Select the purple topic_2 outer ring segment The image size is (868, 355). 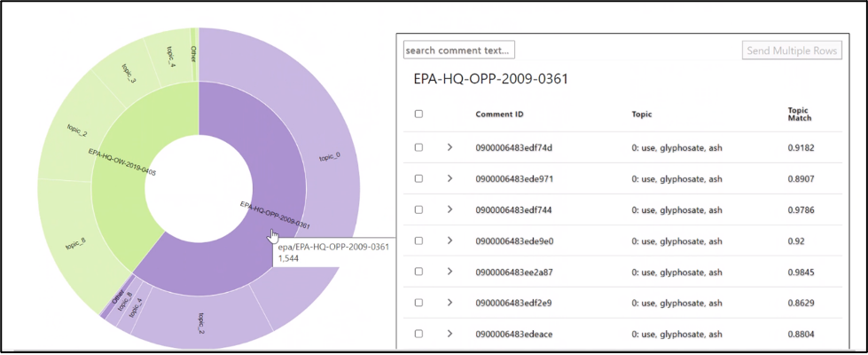202,321
